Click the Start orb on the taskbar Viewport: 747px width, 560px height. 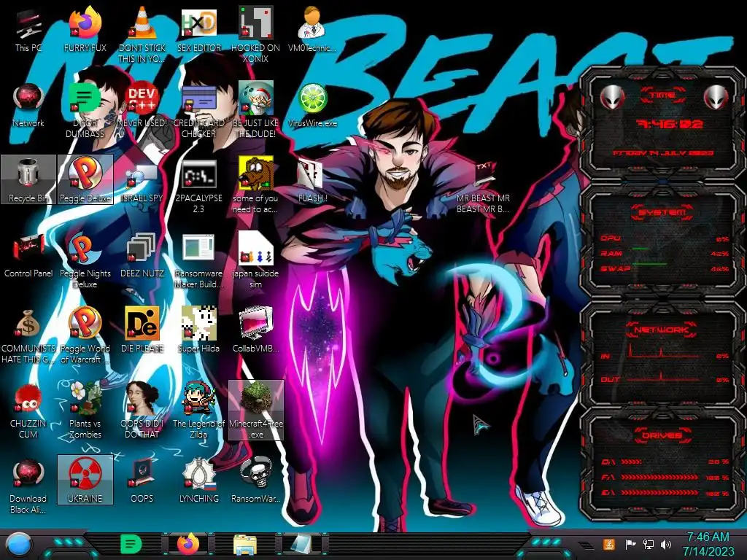click(x=19, y=545)
